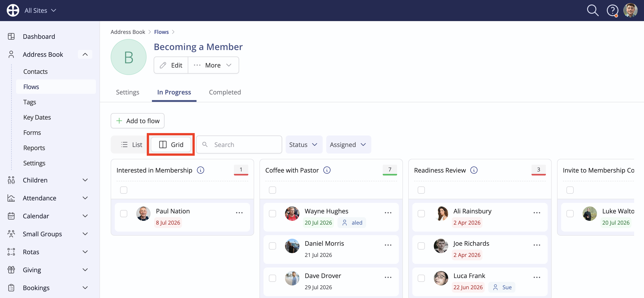
Task: Expand the Children section chevron
Action: click(x=85, y=180)
